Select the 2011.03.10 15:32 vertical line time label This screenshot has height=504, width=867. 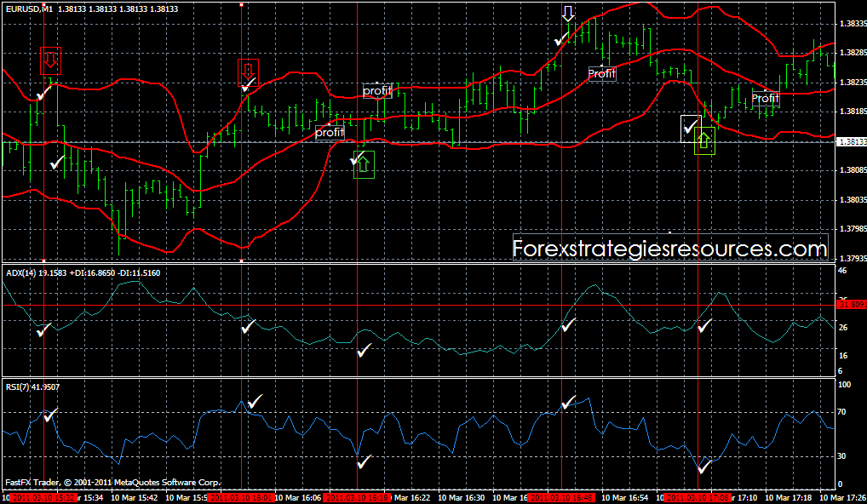(43, 498)
